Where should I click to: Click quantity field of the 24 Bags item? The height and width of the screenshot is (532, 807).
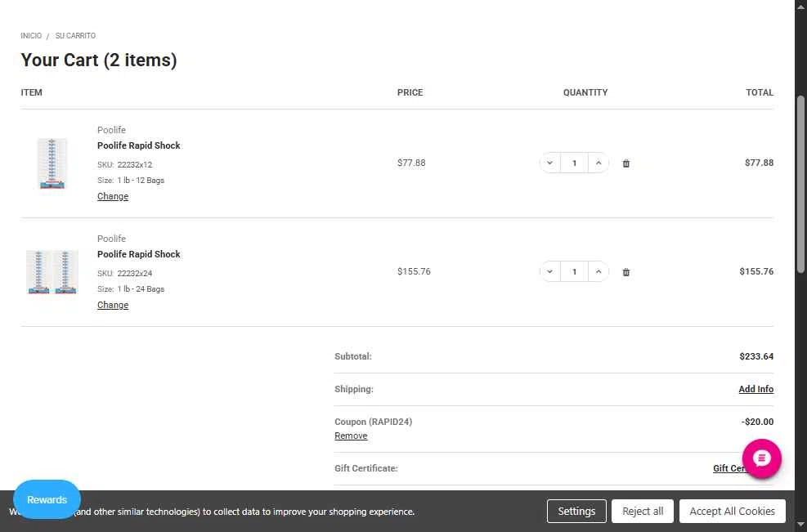(x=574, y=271)
